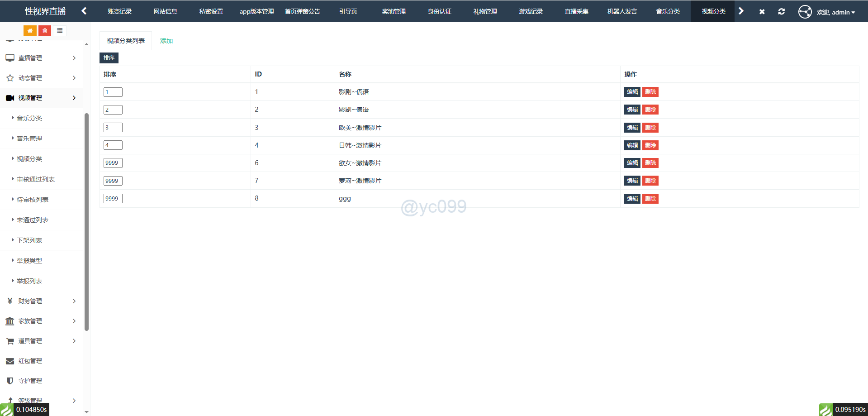Click the sidebar vertical scrollbar
868x416 pixels.
(x=86, y=222)
